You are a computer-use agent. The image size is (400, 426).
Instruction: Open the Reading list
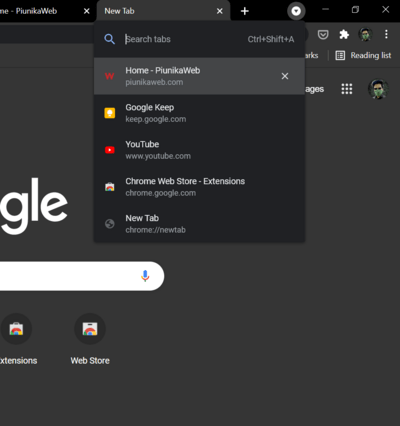[363, 55]
